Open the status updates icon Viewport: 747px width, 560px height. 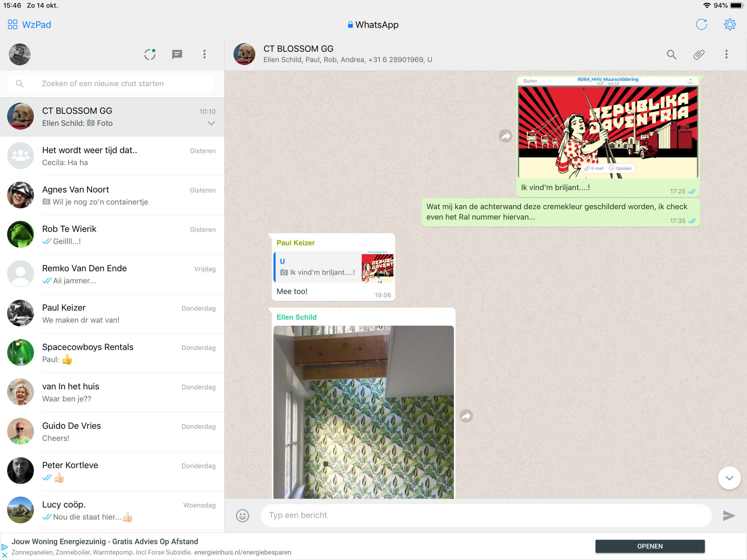coord(150,54)
